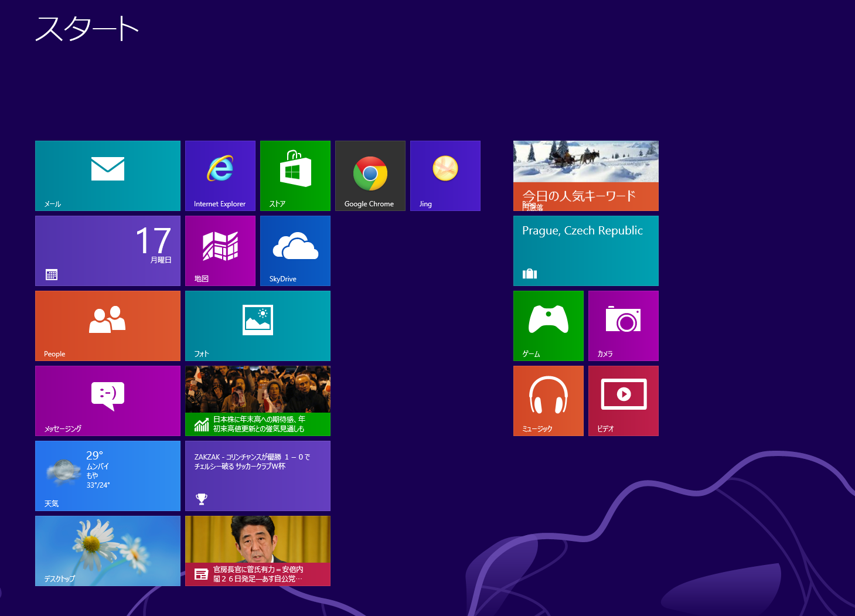
Task: Open the Music (ミュージック) tile
Action: 549,401
